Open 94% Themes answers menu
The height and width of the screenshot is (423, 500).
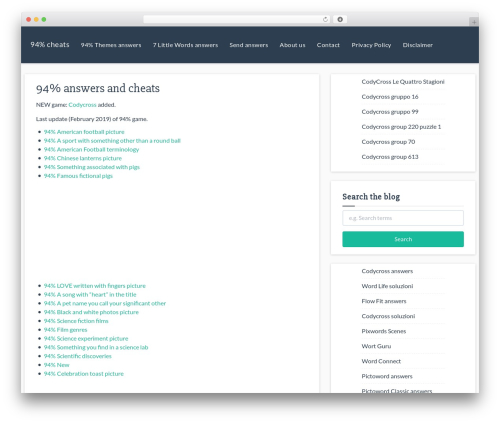point(111,45)
